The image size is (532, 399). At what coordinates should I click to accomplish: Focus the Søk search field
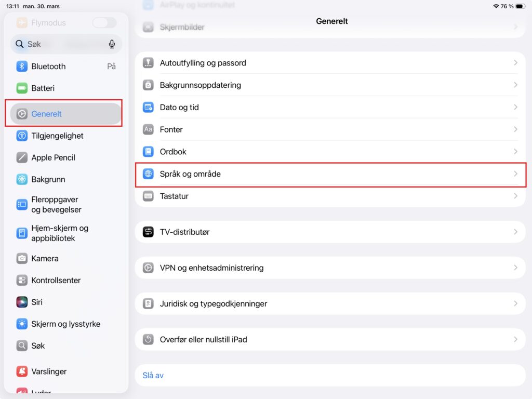[66, 44]
